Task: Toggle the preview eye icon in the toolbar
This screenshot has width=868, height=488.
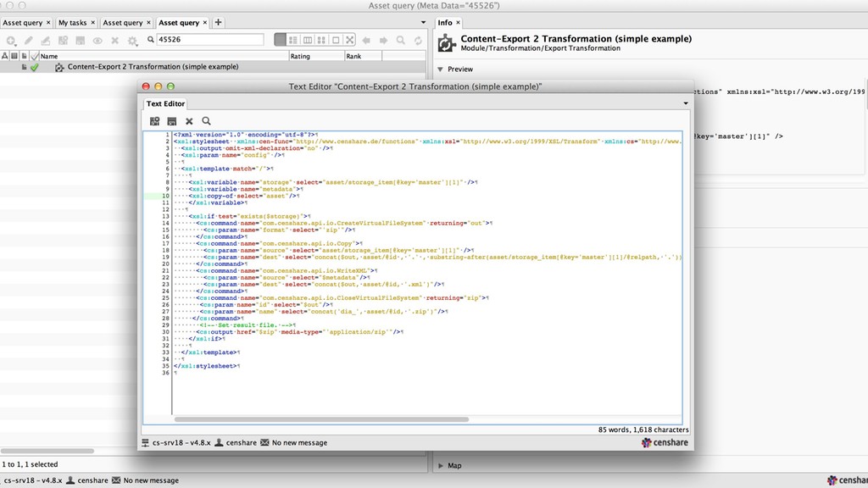Action: click(x=98, y=40)
